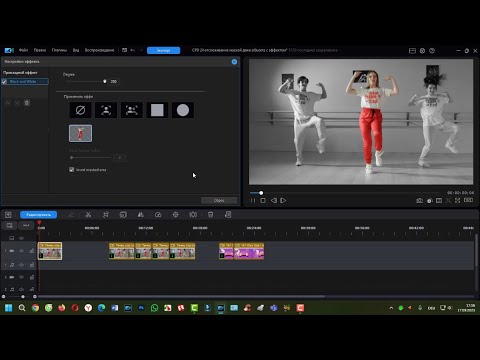Toggle the Invert masked area checkbox
Viewport: 480px width, 360px height.
71,170
